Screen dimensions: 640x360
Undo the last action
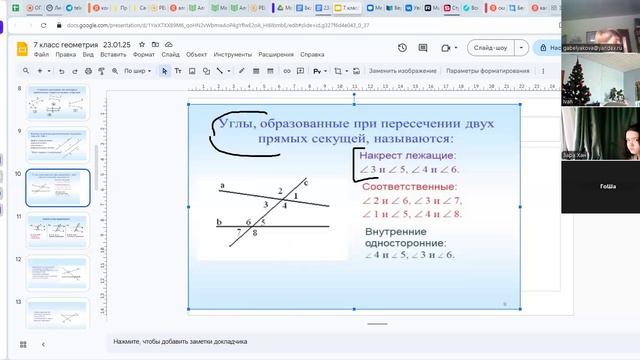(61, 71)
